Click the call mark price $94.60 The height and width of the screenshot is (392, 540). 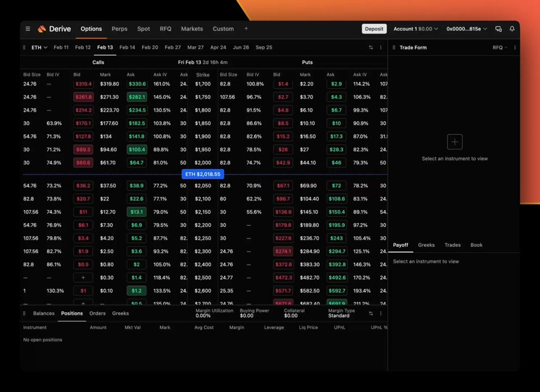point(108,149)
